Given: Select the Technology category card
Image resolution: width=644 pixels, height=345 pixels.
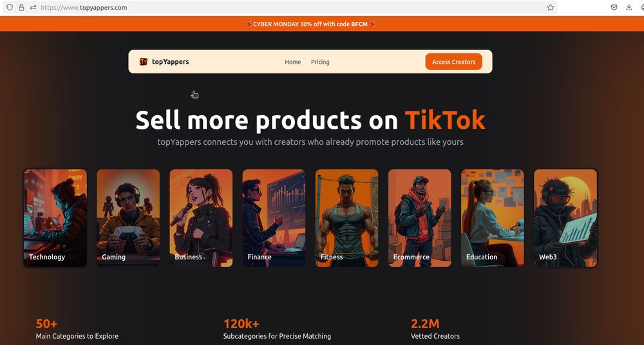Looking at the screenshot, I should tap(55, 218).
